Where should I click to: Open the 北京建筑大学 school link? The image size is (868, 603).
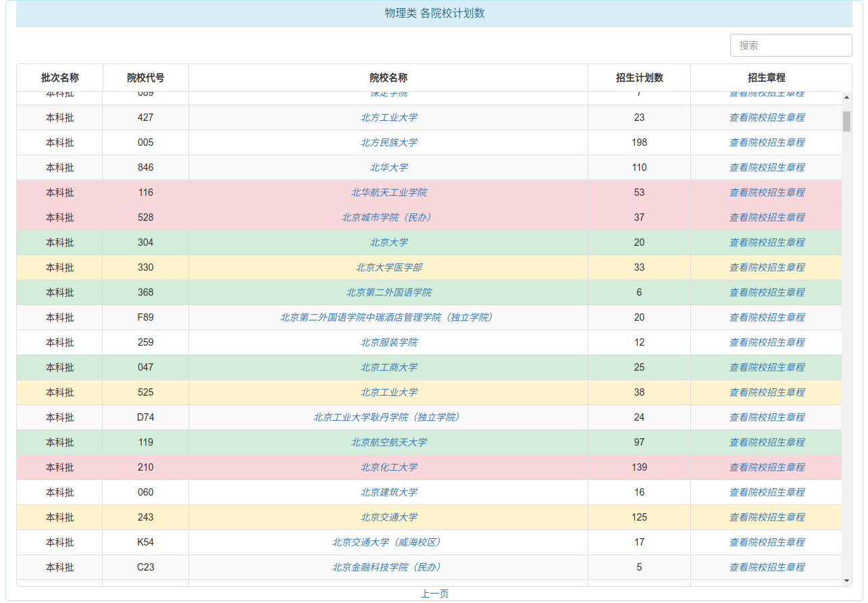pos(388,492)
